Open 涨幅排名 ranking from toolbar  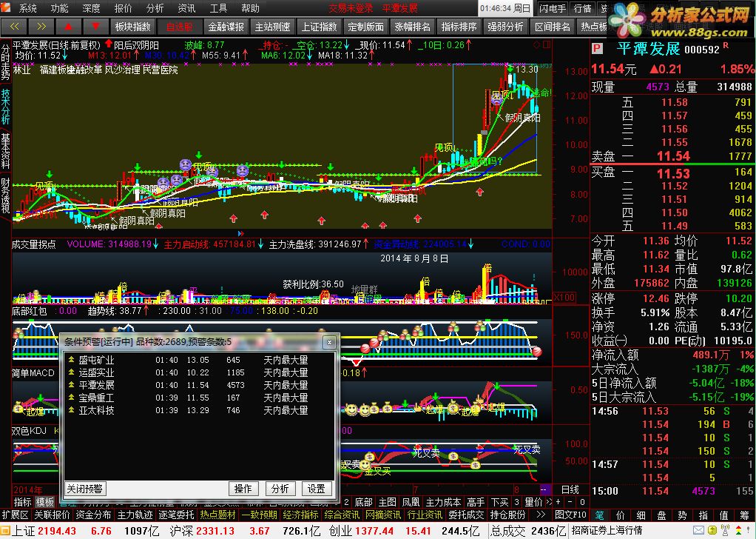click(x=412, y=27)
